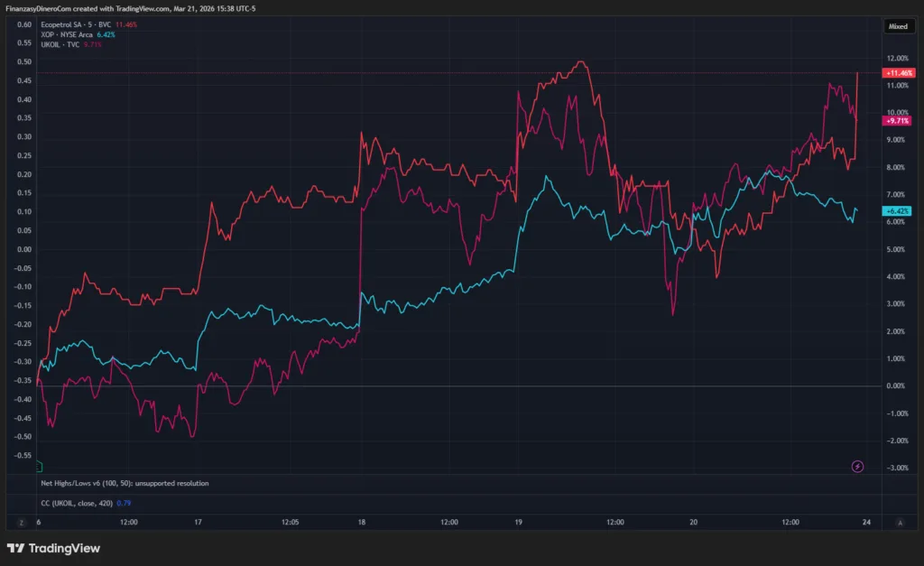Click the date 24 on the time axis

click(865, 522)
